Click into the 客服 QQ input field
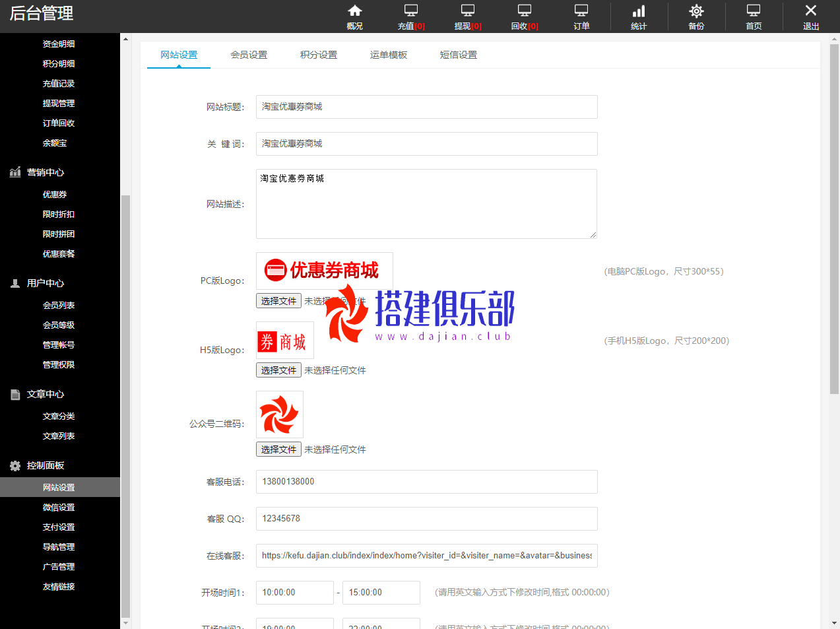 point(427,519)
